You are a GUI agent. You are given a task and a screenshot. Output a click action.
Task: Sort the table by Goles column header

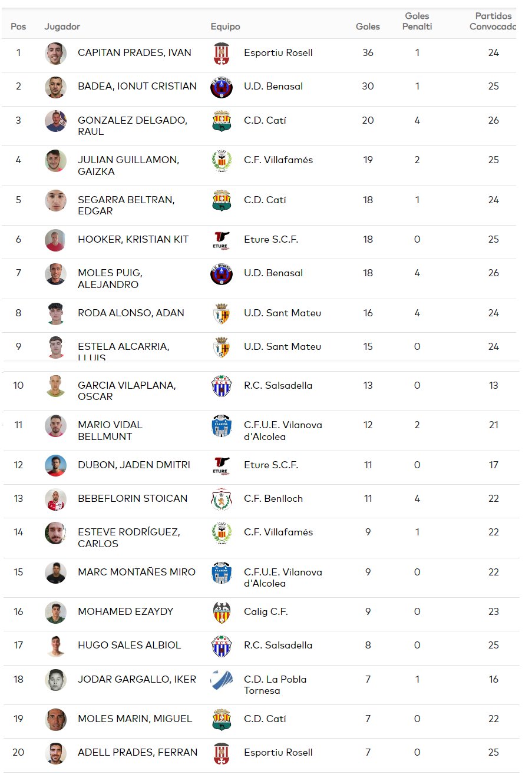(x=368, y=27)
